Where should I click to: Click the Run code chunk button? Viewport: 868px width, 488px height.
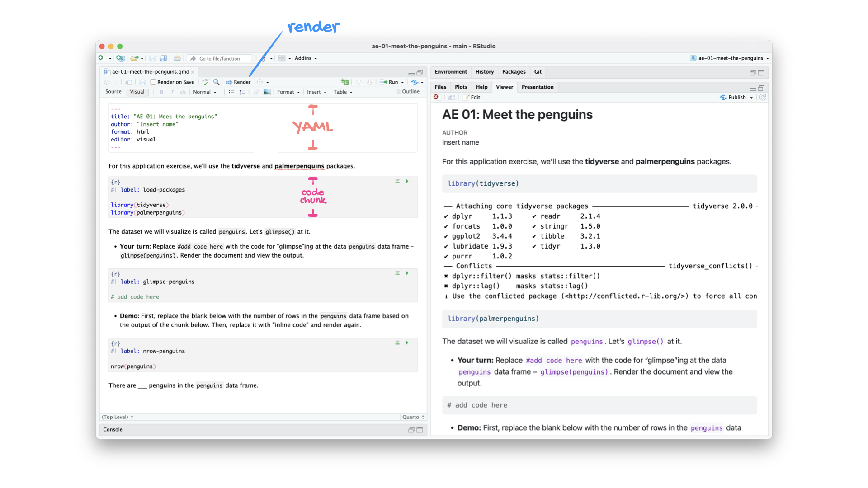pyautogui.click(x=408, y=181)
